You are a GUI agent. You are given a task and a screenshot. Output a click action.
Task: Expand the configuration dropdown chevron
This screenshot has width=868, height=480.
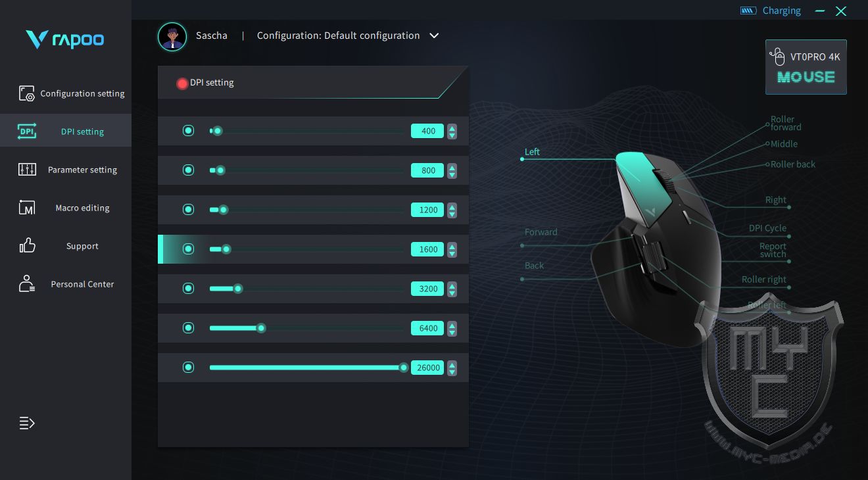pyautogui.click(x=434, y=36)
